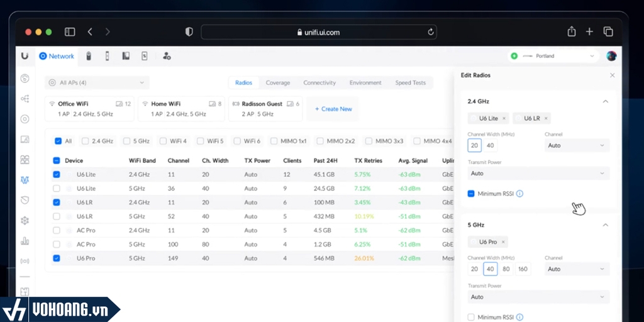The width and height of the screenshot is (644, 322).
Task: Open the Dashboard icon in left sidebar
Action: 25,79
